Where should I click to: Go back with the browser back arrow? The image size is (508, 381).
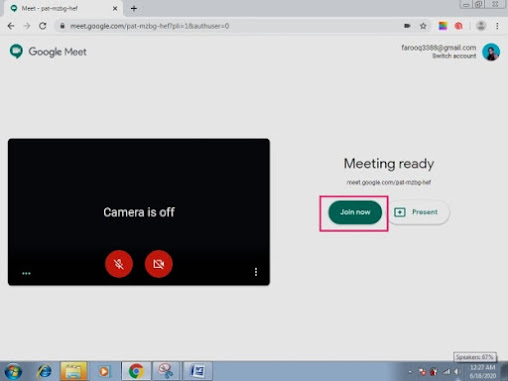point(11,26)
